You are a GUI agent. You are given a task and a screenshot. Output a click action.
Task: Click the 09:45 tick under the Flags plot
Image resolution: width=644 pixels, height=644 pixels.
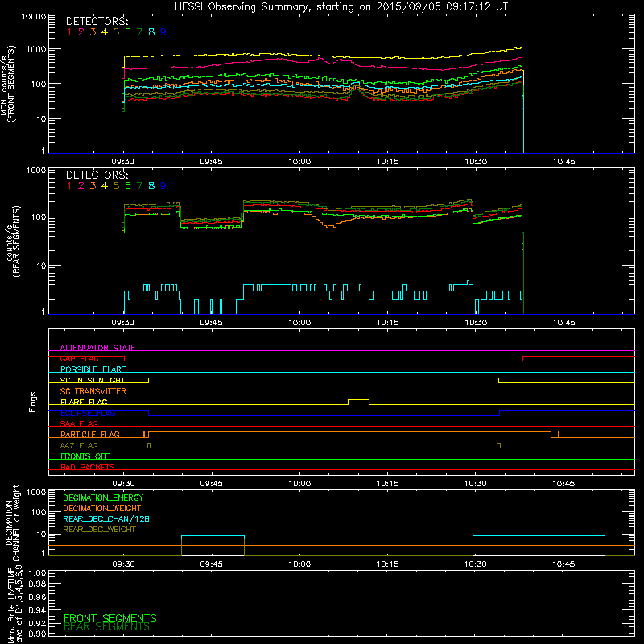[211, 484]
